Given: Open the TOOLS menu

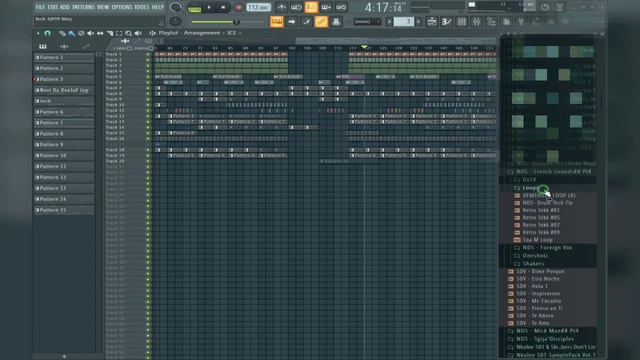Looking at the screenshot, I should pos(142,7).
